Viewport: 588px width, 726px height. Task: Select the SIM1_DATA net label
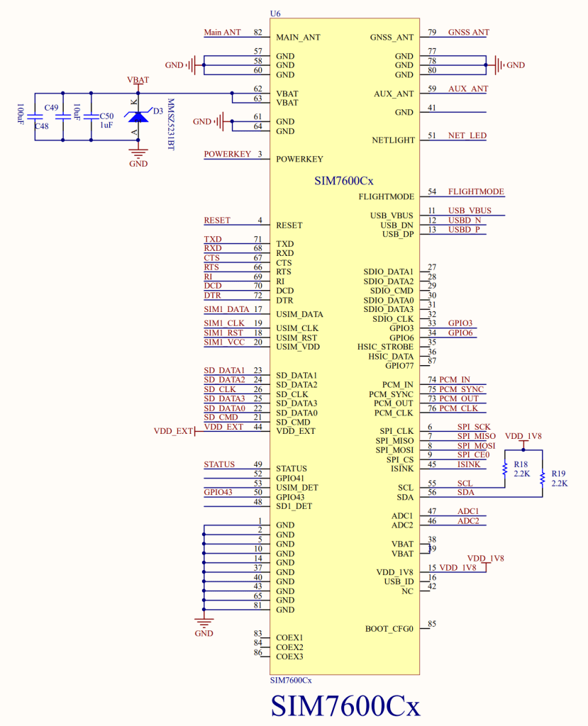point(226,309)
